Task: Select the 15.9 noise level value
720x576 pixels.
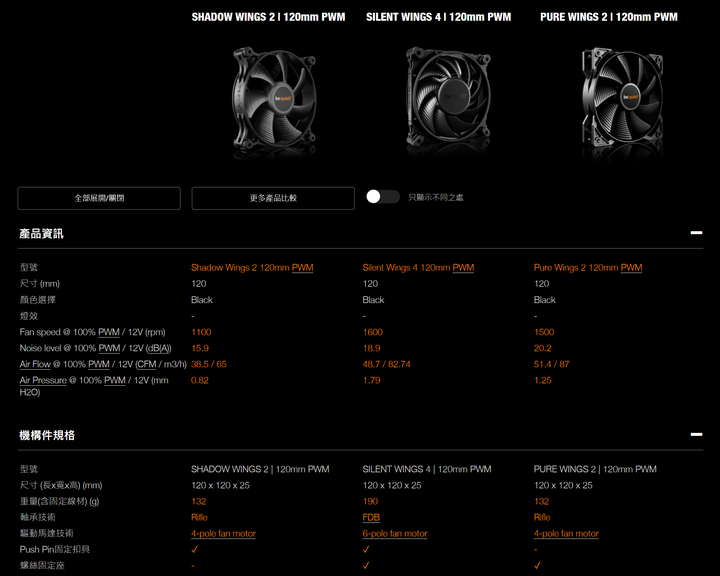Action: [200, 348]
